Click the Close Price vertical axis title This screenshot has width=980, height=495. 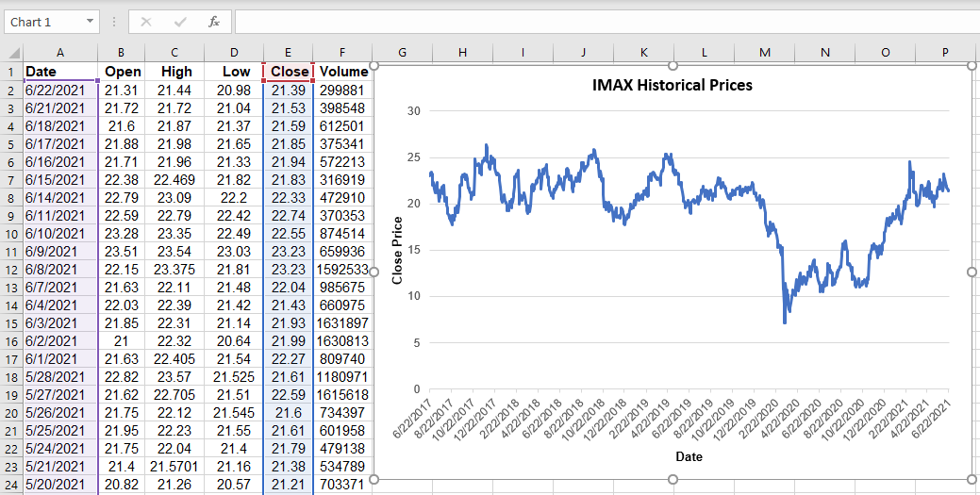click(x=397, y=250)
